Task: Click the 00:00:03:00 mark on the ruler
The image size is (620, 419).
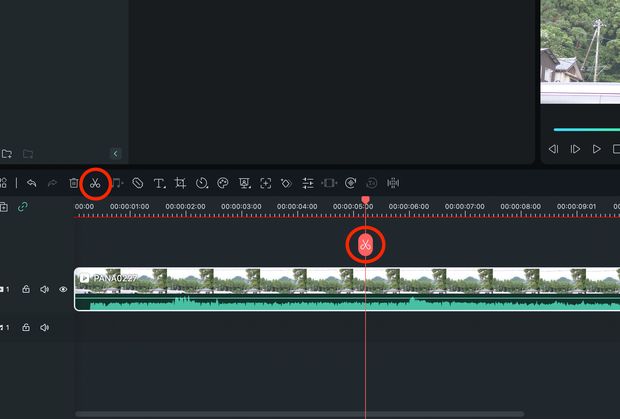Action: [x=241, y=206]
